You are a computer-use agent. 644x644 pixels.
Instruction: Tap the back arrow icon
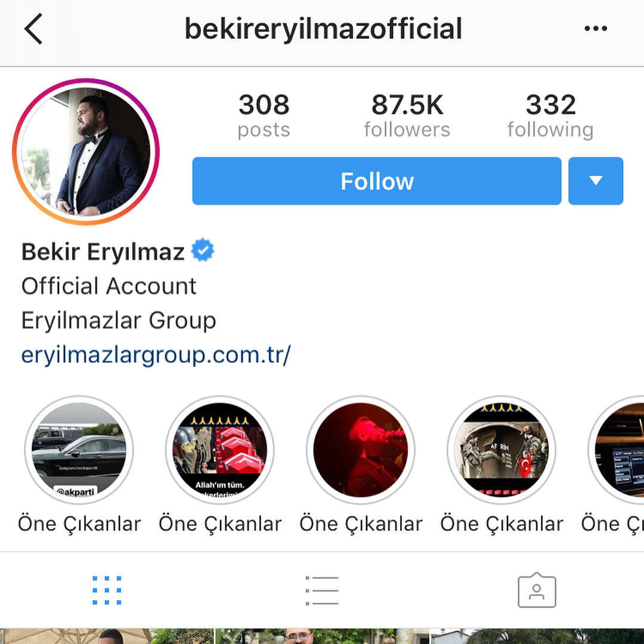click(x=33, y=29)
